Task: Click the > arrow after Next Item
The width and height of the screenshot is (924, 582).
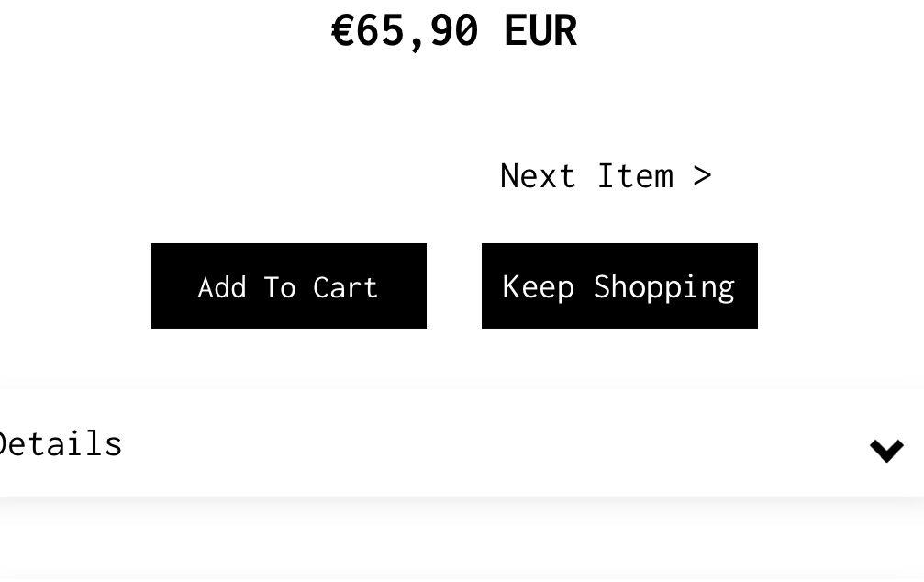Action: [703, 175]
